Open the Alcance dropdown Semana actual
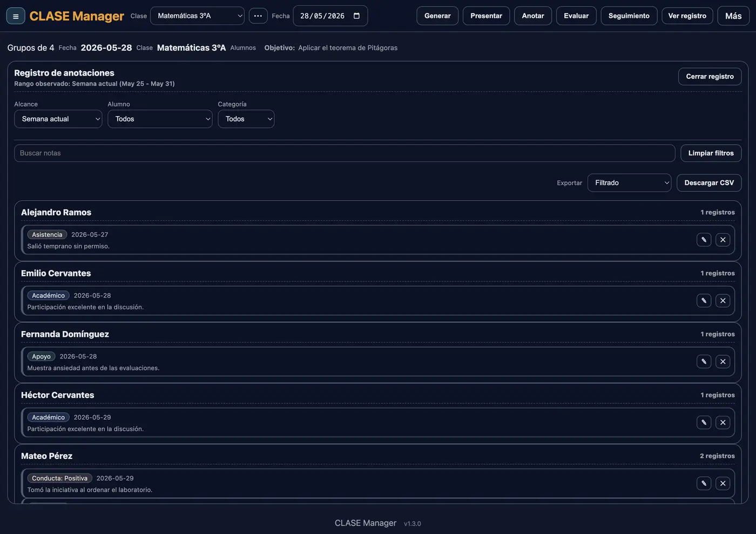 point(58,119)
